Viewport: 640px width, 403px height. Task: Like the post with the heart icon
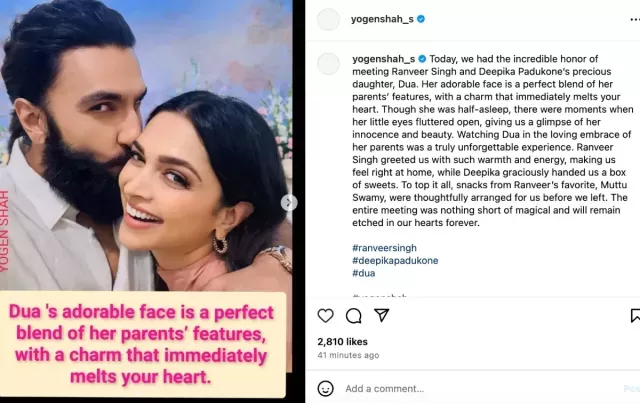point(325,316)
